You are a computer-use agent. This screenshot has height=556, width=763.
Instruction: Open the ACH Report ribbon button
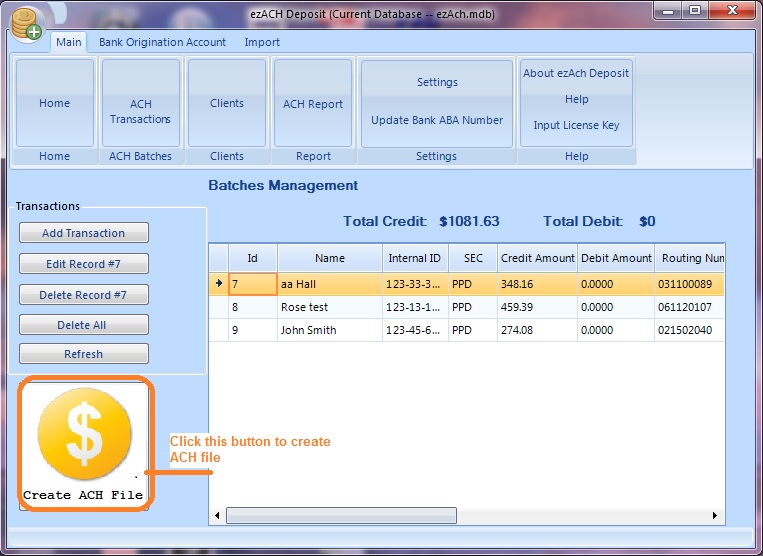tap(313, 104)
